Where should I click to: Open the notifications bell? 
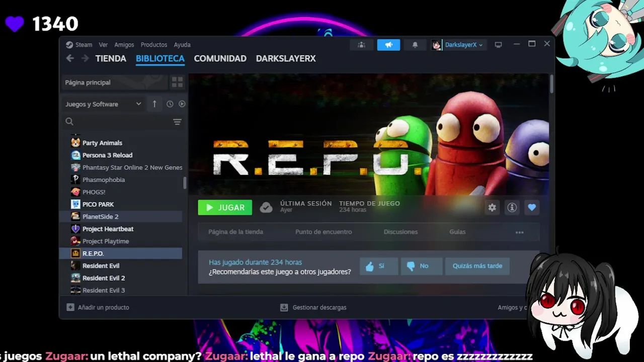click(415, 45)
